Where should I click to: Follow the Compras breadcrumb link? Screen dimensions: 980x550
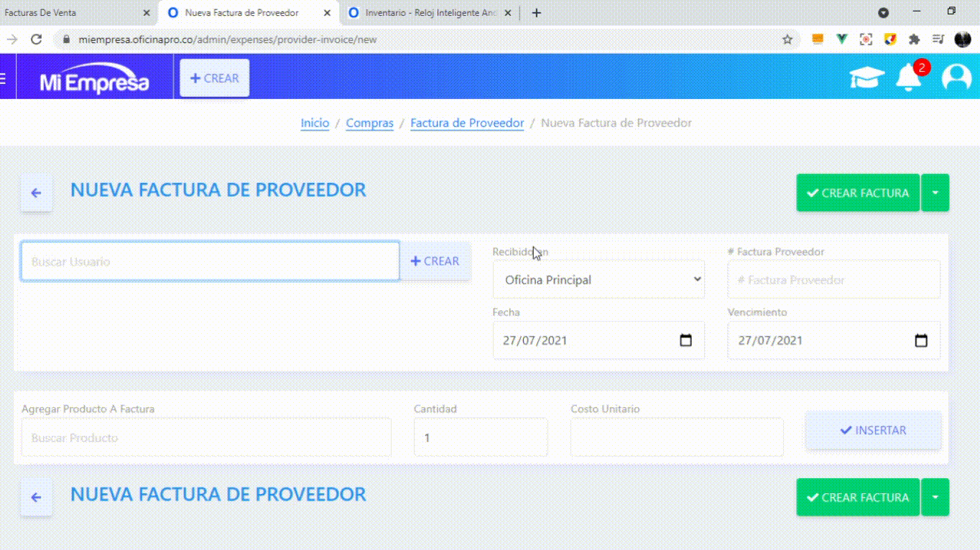click(369, 123)
